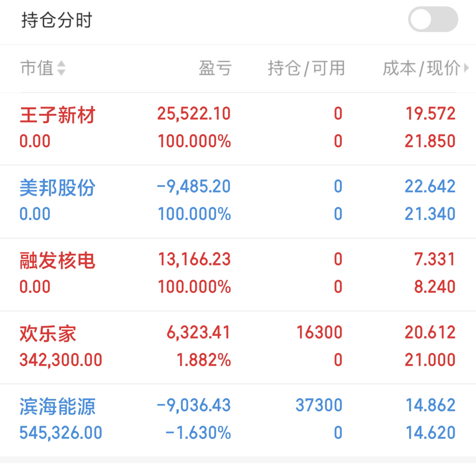Expand columns with arrow beside 成本/现价
476x463 pixels.
point(467,68)
